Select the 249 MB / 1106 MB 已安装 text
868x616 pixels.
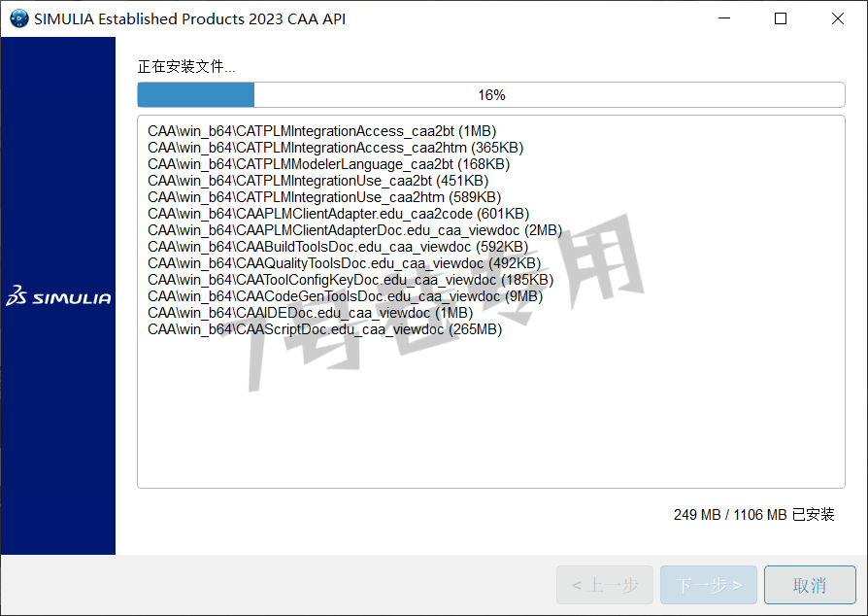click(x=753, y=515)
